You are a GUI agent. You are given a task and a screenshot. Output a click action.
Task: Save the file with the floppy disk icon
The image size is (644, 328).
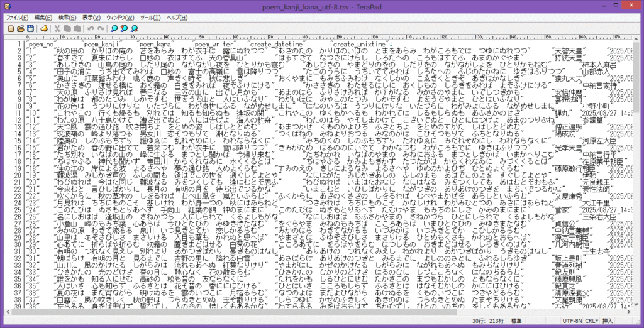(30, 28)
